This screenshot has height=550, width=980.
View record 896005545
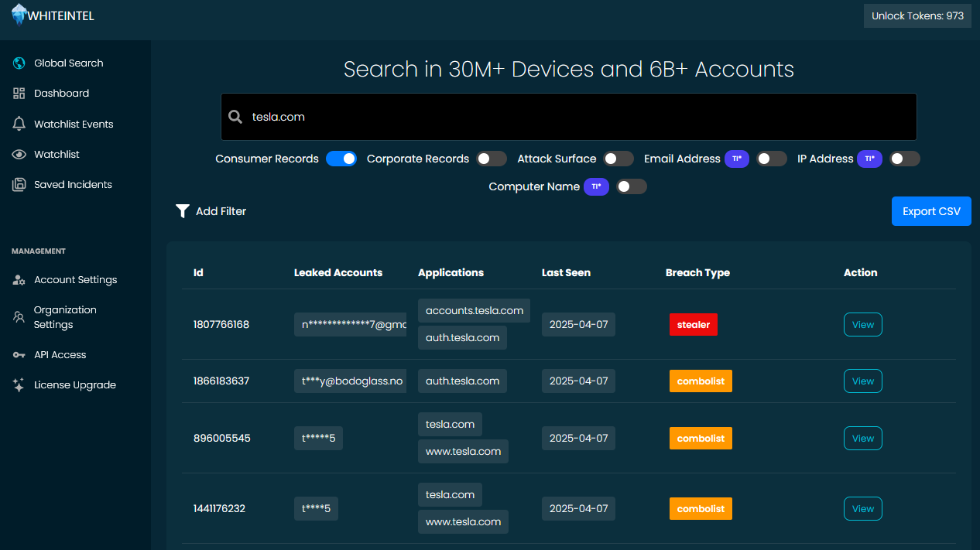click(x=863, y=439)
